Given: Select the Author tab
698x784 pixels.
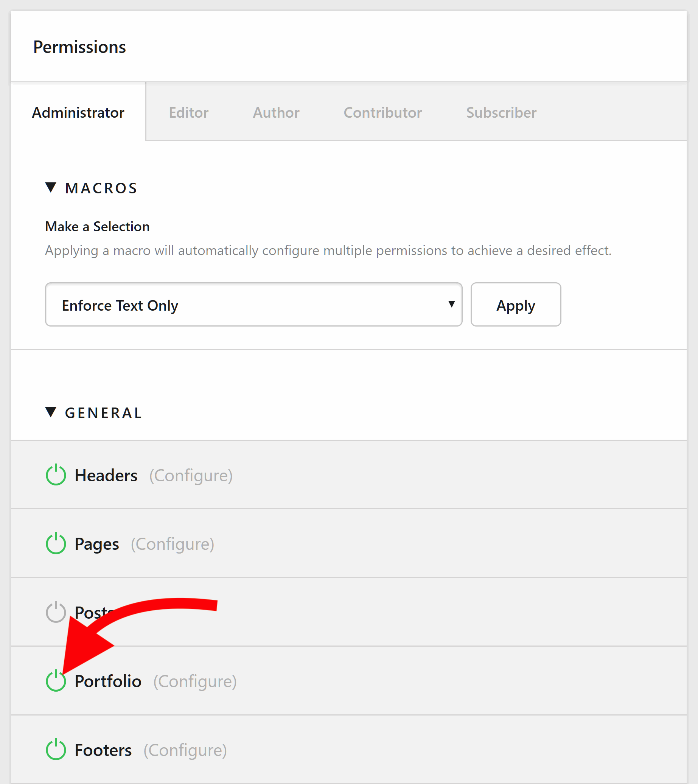Looking at the screenshot, I should point(276,112).
